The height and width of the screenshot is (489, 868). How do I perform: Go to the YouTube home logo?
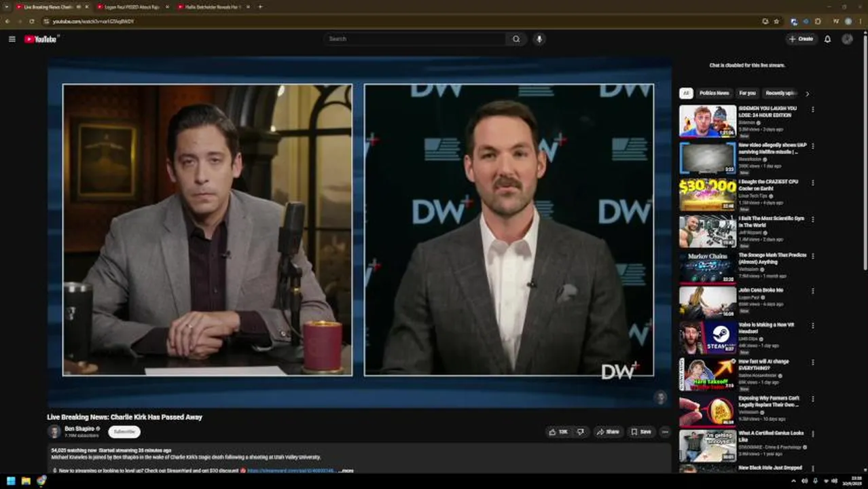(40, 39)
